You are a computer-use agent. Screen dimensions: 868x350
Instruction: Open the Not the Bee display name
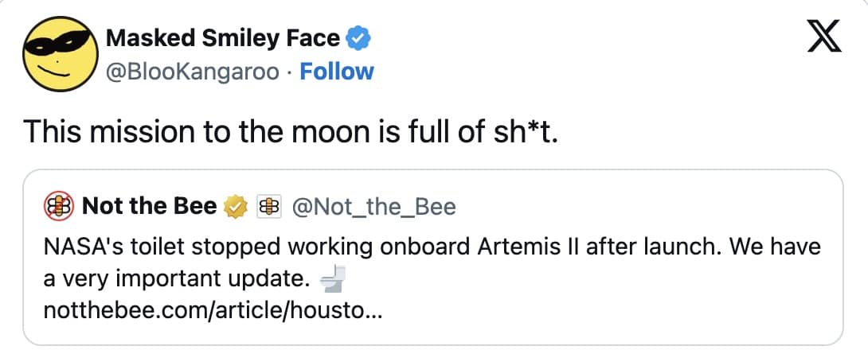pos(150,207)
